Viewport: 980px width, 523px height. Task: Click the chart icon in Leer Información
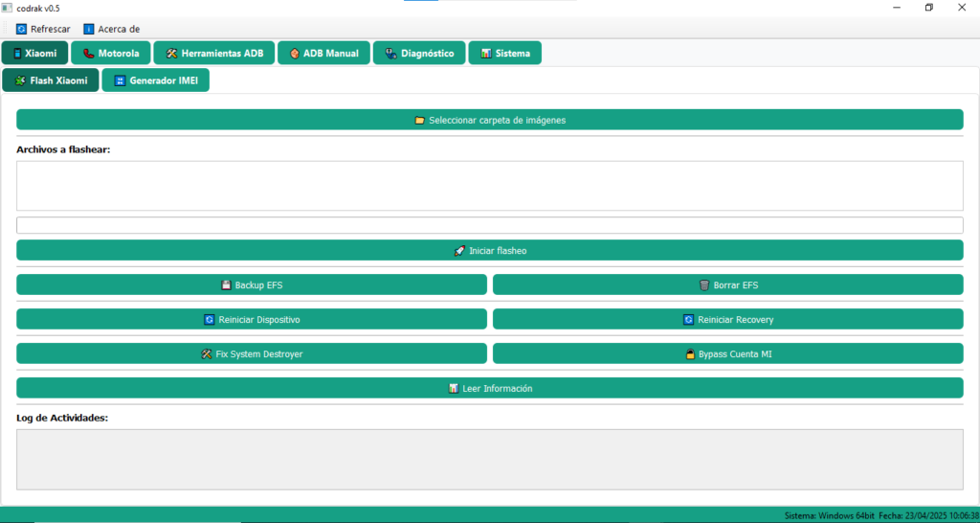[455, 389]
